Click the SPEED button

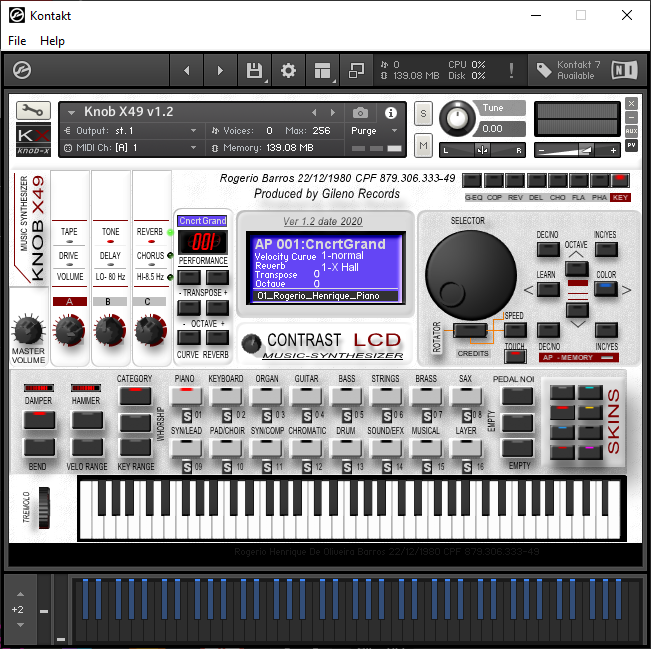click(515, 331)
